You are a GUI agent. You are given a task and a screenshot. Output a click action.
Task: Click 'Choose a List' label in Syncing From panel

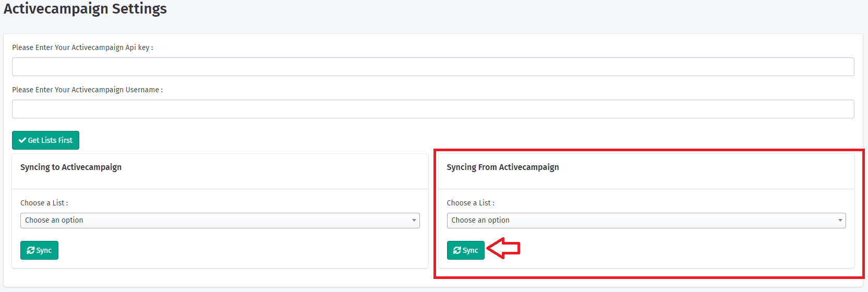[470, 203]
